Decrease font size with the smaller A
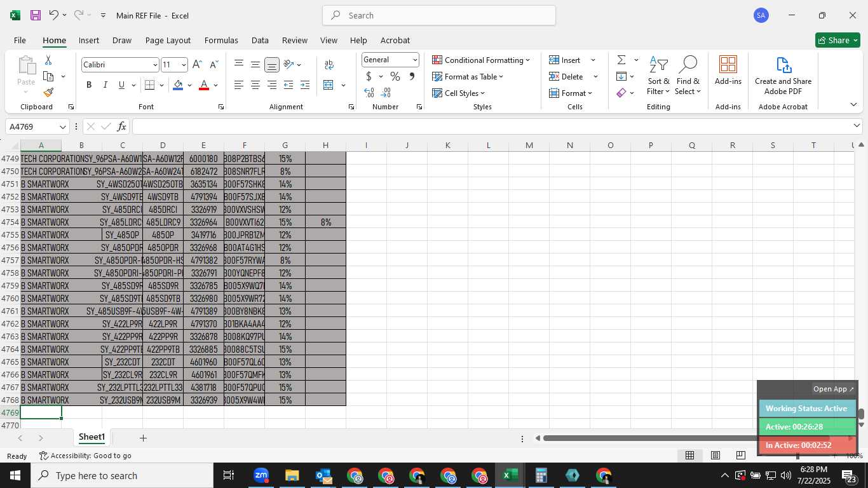Image resolution: width=868 pixels, height=488 pixels. (214, 65)
